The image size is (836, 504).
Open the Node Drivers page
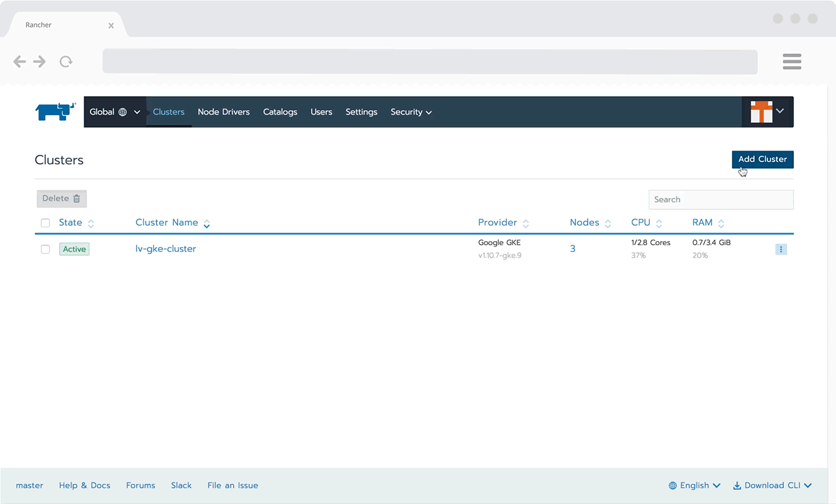[223, 112]
